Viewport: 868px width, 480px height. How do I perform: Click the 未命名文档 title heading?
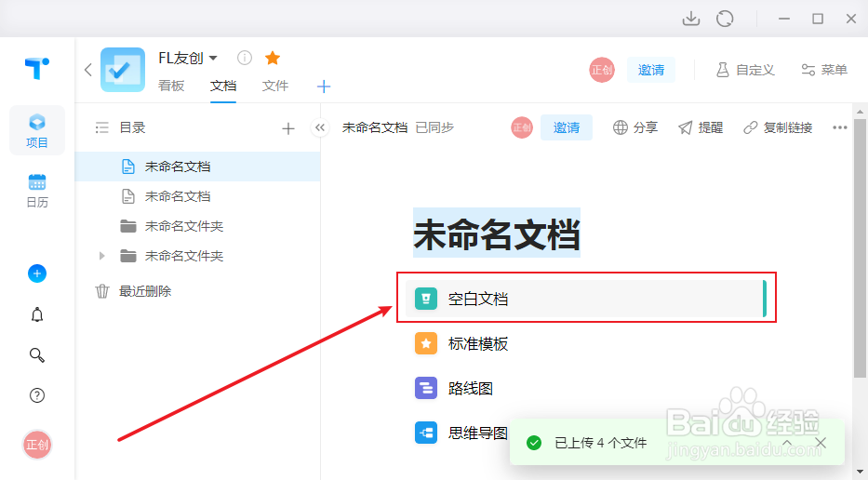pyautogui.click(x=497, y=233)
